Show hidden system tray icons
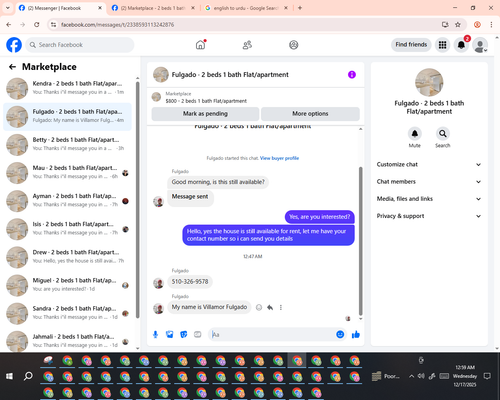Image resolution: width=500 pixels, height=400 pixels. coord(411,376)
